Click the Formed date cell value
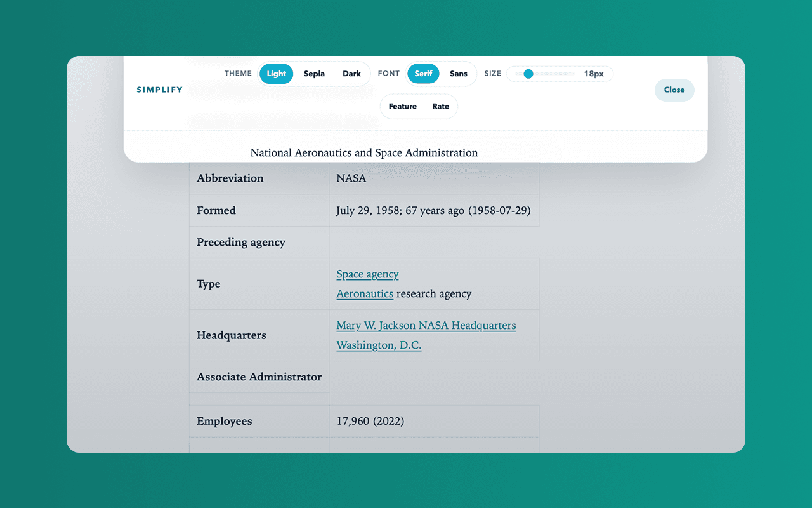Viewport: 812px width, 508px height. [x=433, y=211]
